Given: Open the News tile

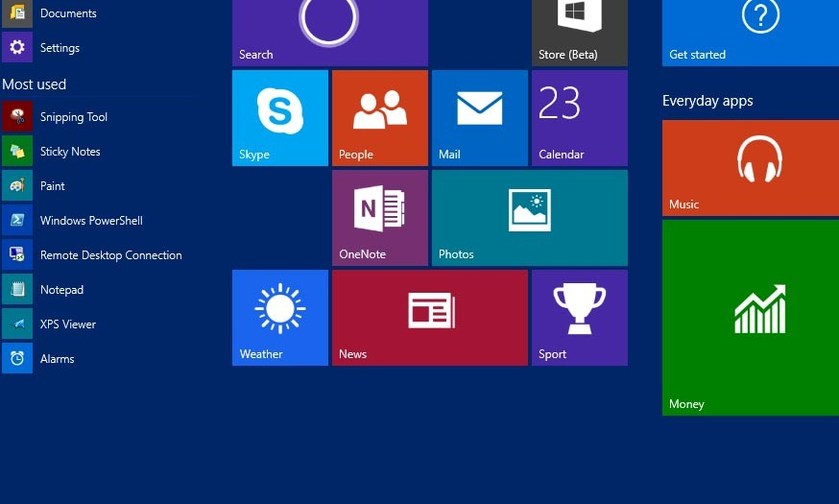Looking at the screenshot, I should pos(429,317).
